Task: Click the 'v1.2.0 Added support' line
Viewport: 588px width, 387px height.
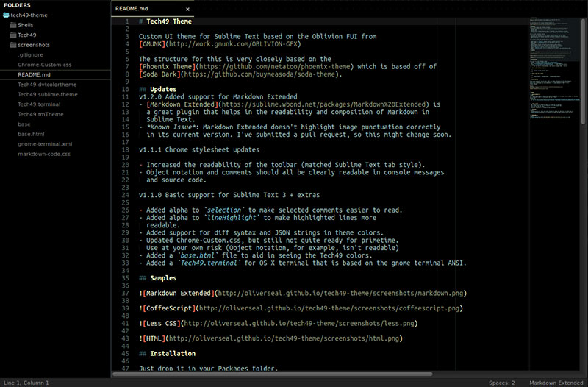Action: pos(218,97)
